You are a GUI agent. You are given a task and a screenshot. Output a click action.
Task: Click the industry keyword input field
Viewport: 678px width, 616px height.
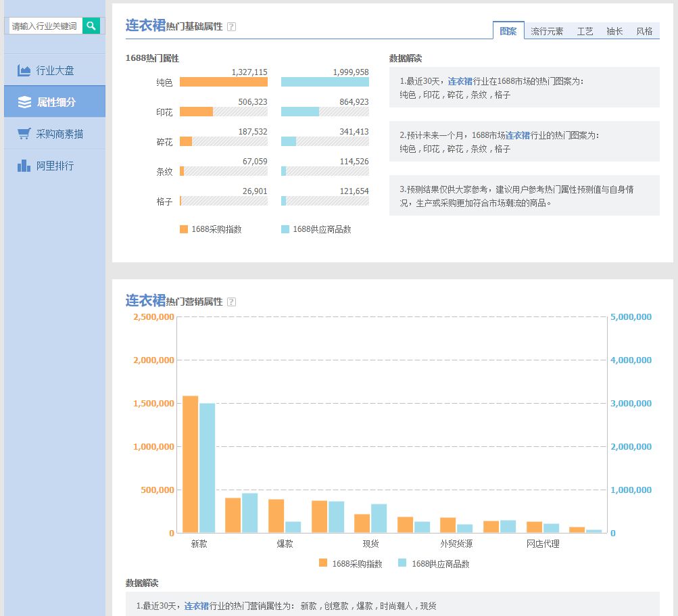44,25
